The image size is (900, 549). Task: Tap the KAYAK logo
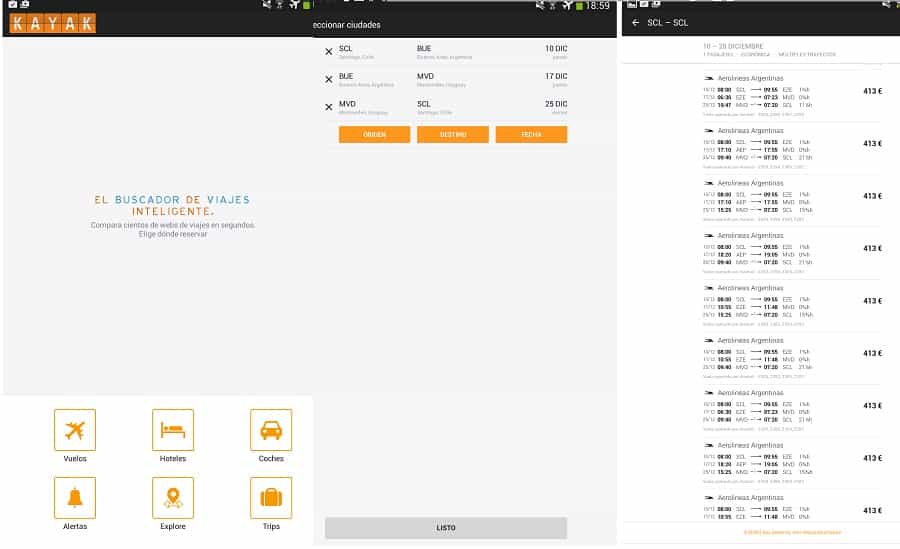point(53,23)
